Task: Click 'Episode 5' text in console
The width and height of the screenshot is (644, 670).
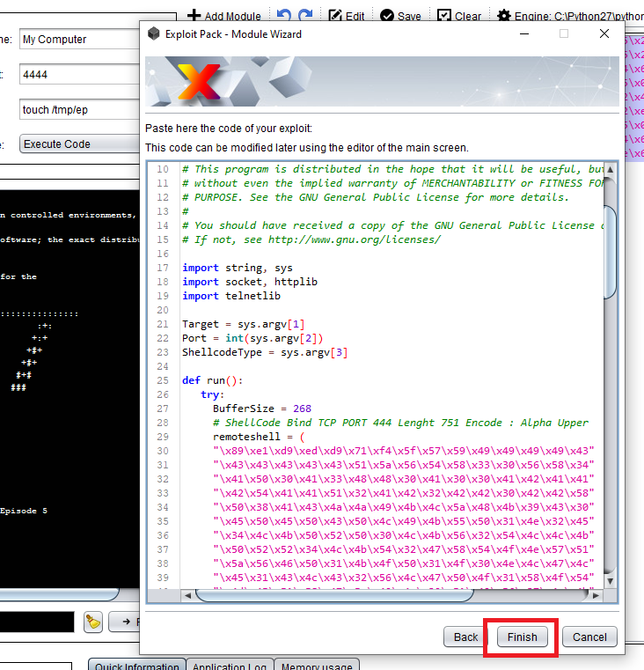Action: point(24,511)
